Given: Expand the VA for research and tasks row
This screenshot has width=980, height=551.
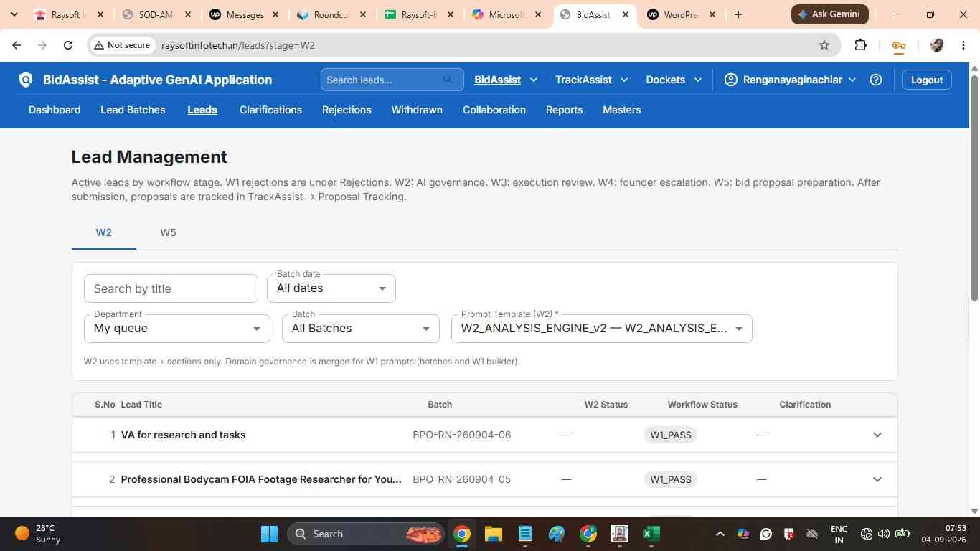Looking at the screenshot, I should click(877, 435).
